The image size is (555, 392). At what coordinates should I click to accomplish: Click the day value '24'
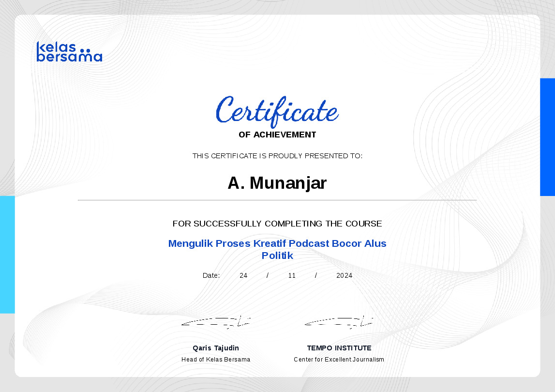243,275
